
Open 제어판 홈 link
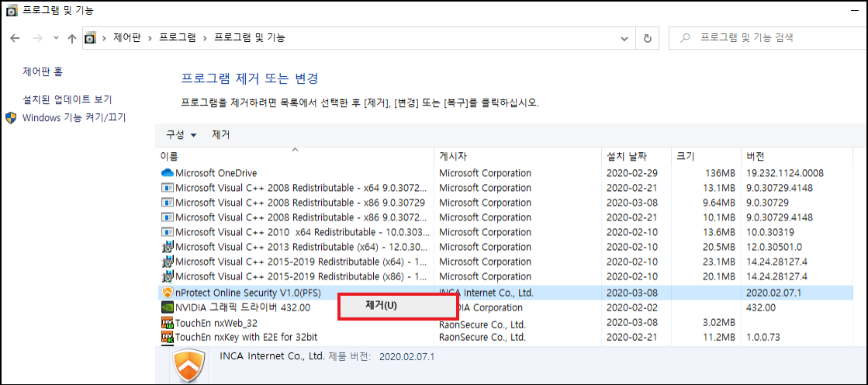coord(43,71)
